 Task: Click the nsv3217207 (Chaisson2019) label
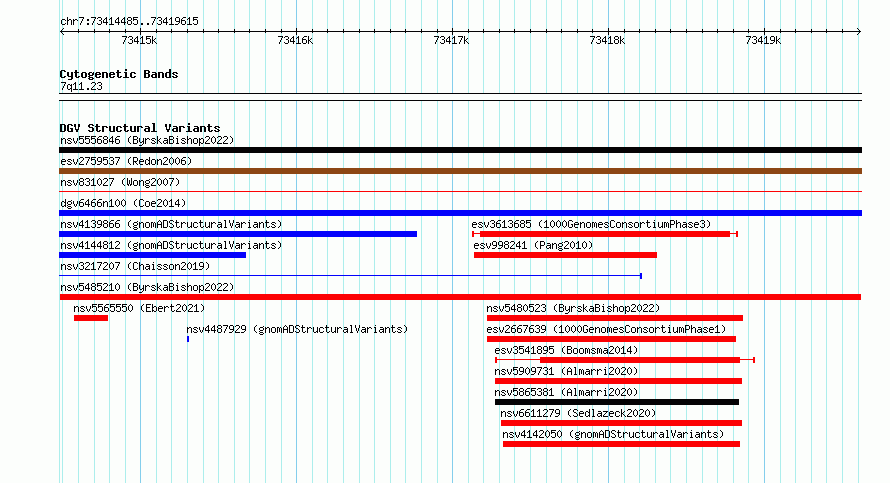(x=135, y=266)
